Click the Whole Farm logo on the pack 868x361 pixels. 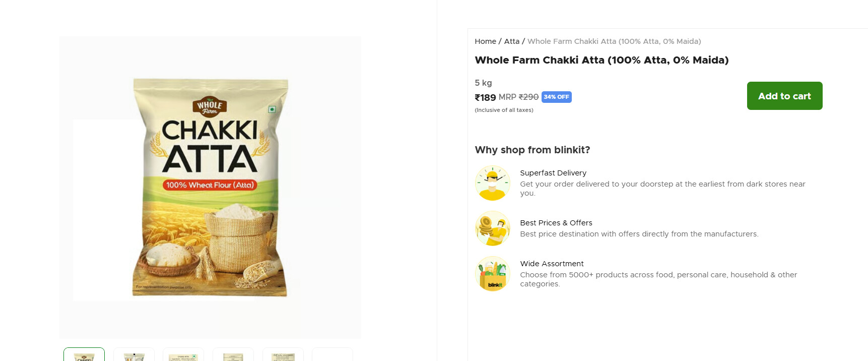(210, 107)
